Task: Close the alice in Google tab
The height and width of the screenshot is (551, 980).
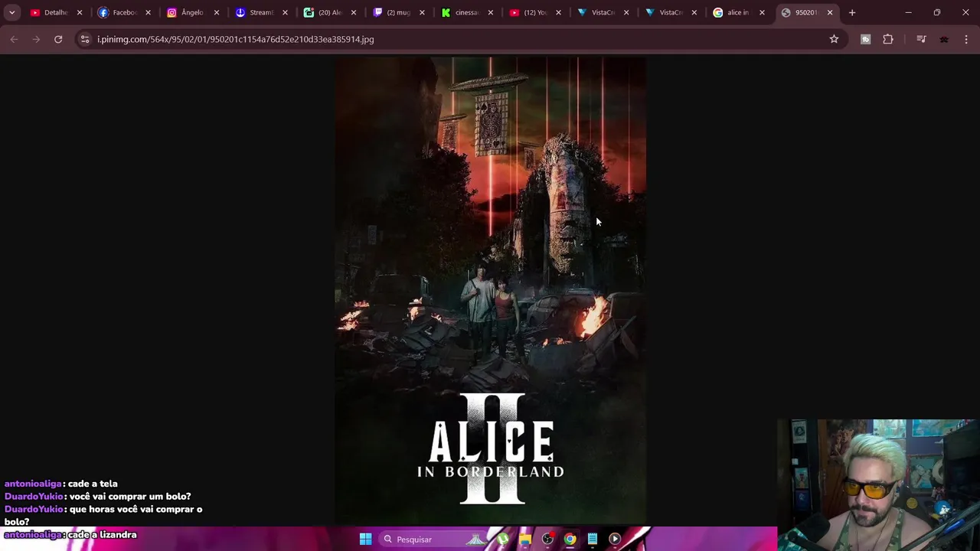Action: [x=762, y=12]
